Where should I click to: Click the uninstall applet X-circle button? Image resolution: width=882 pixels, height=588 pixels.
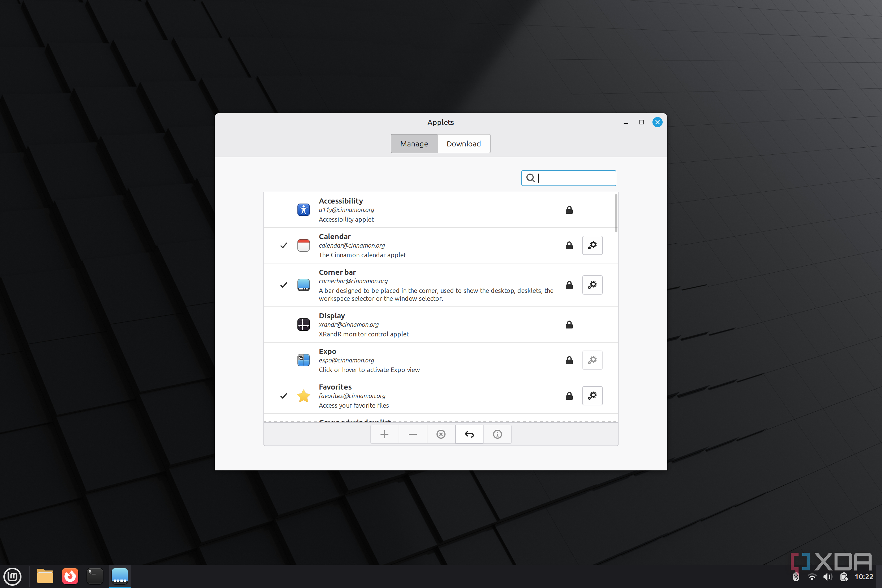[441, 434]
